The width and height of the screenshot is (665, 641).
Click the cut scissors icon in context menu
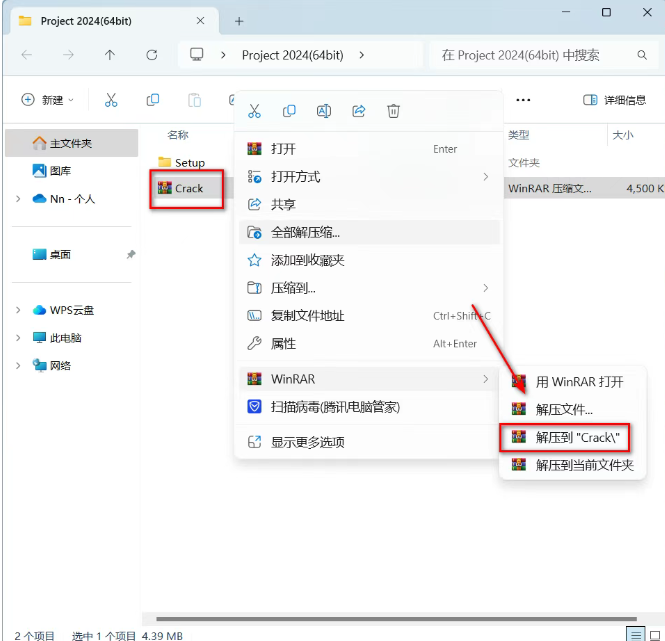click(x=255, y=111)
